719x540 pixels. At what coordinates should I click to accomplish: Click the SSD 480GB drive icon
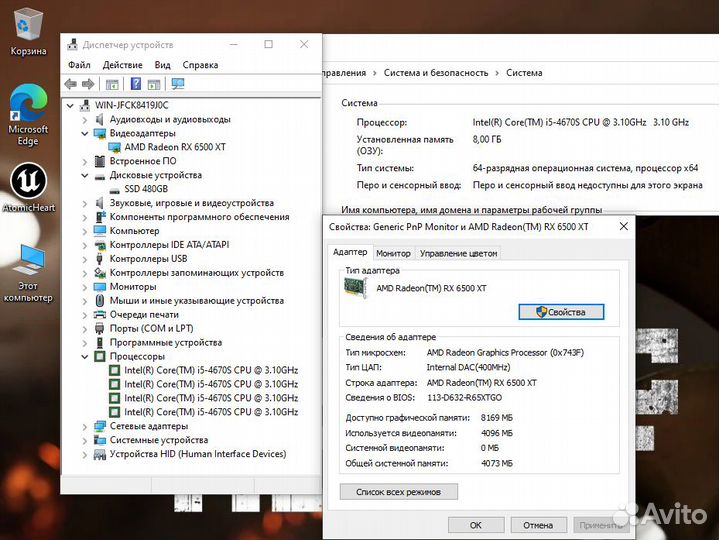(115, 190)
